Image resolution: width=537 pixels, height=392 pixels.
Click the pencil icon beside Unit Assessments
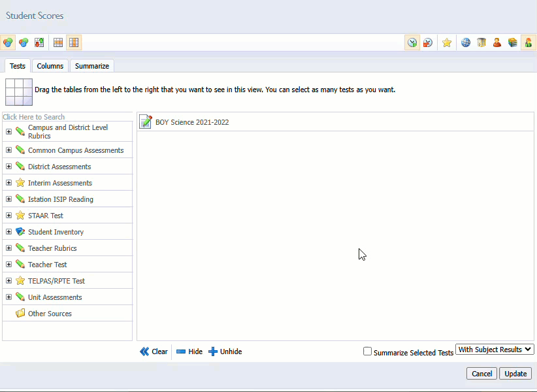[x=20, y=297]
